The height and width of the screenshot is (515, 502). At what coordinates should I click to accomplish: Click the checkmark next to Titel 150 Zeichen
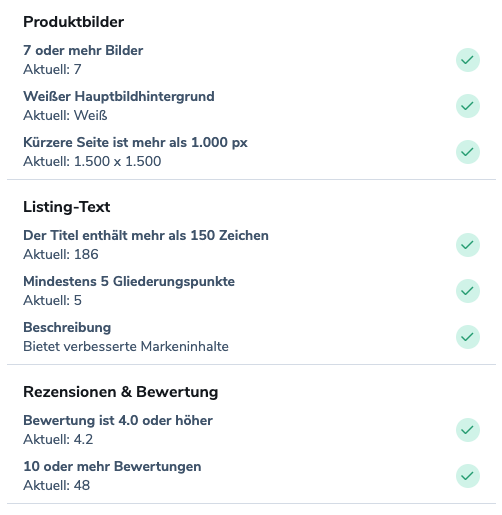point(468,245)
